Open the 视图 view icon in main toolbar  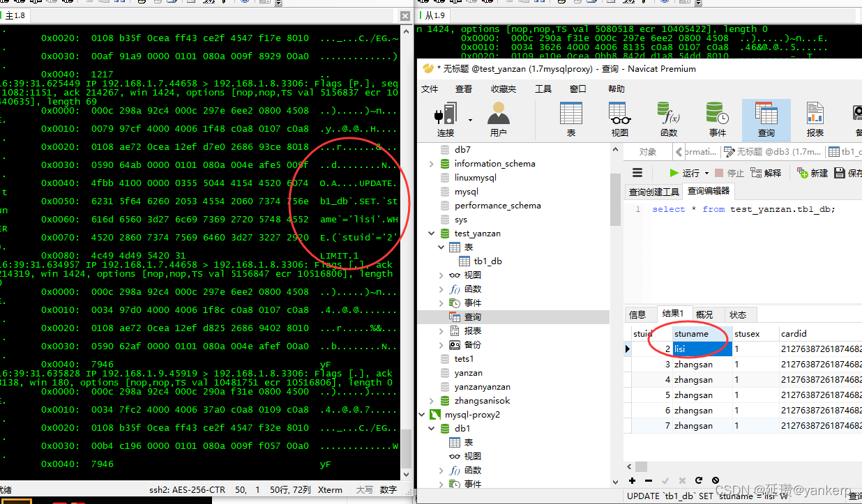click(x=619, y=119)
